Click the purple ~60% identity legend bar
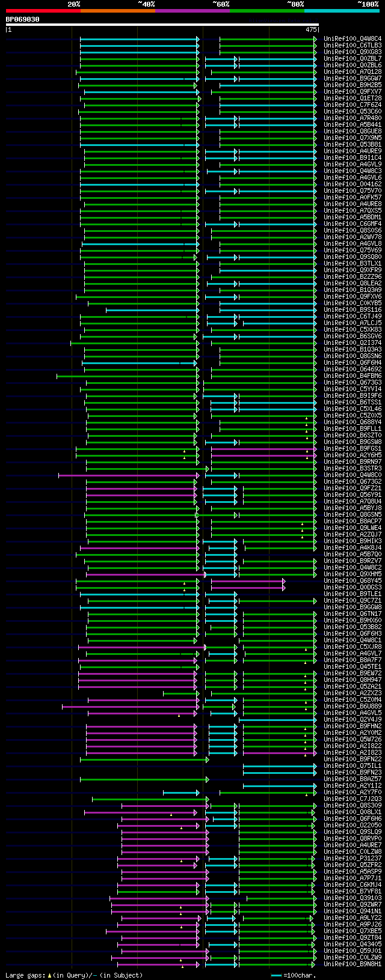Image resolution: width=385 pixels, height=980 pixels. [x=192, y=11]
